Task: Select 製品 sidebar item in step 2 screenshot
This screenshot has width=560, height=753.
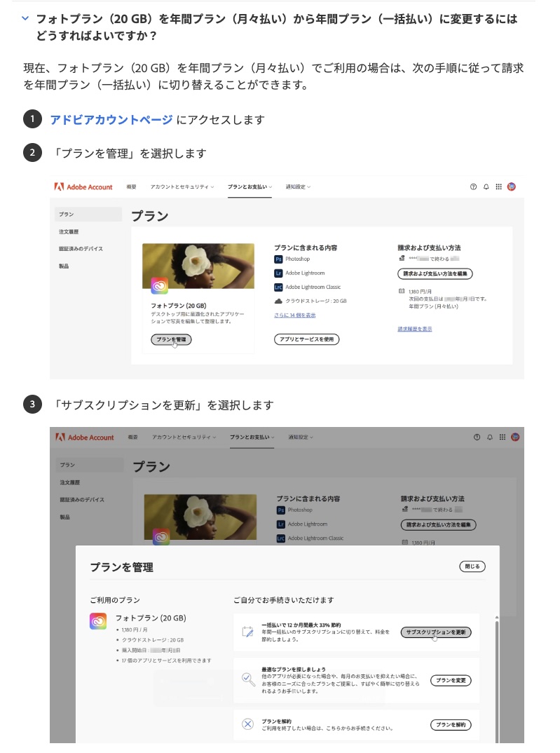Action: coord(64,266)
